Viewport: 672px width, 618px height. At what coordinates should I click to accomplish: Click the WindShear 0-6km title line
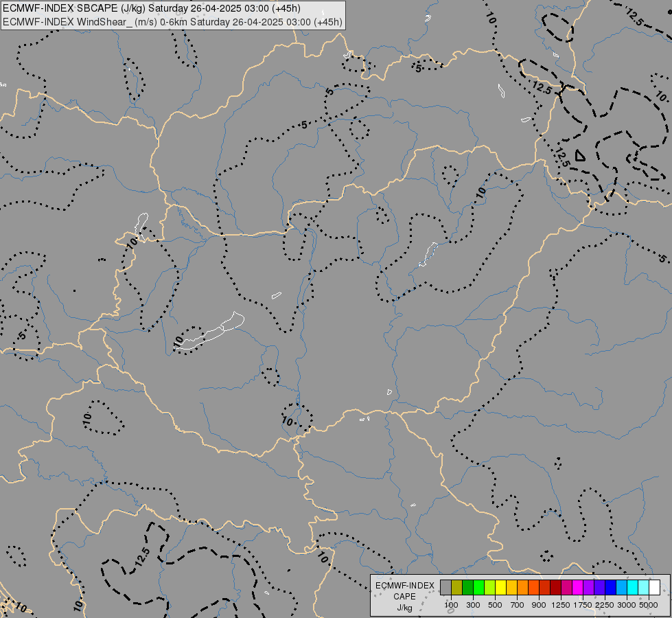(172, 22)
